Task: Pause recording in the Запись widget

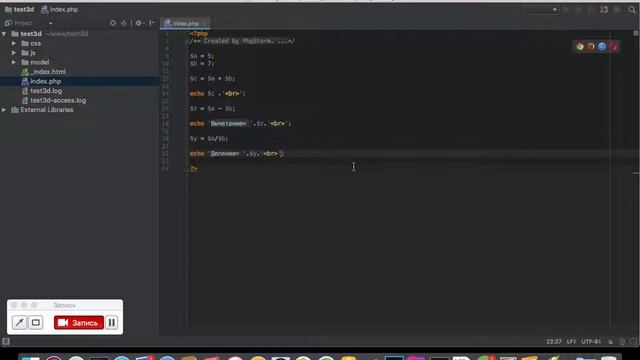Action: 111,322
